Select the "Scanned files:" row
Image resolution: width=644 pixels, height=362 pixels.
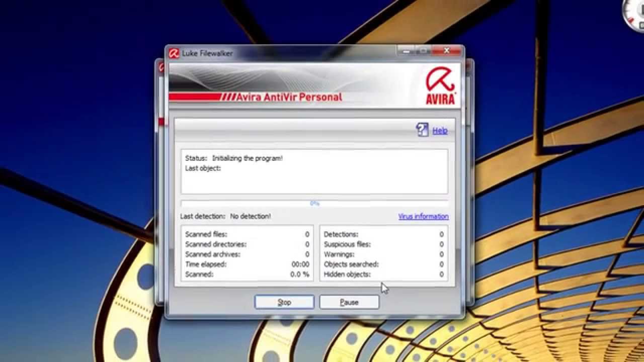tap(247, 234)
